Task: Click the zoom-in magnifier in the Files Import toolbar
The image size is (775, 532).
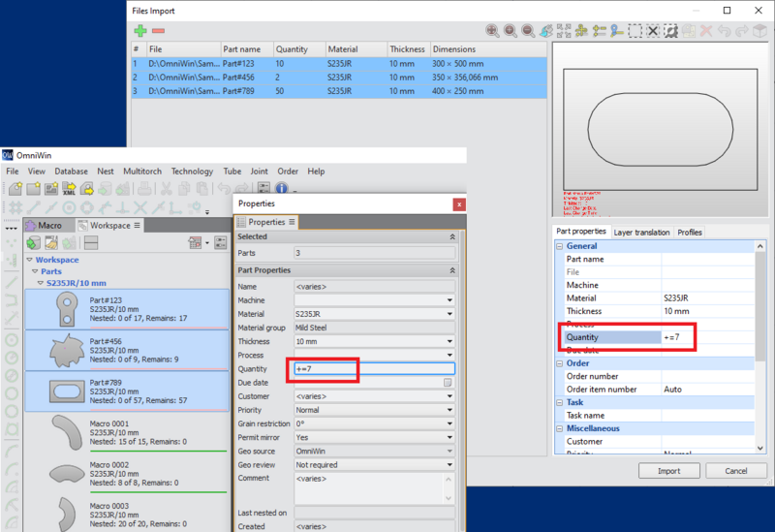Action: point(511,31)
